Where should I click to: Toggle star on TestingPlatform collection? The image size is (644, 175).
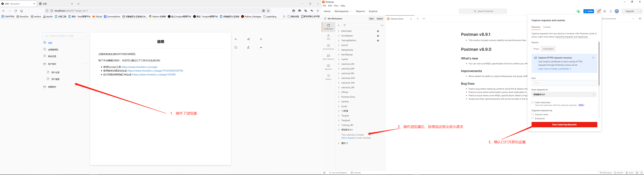pos(378,40)
